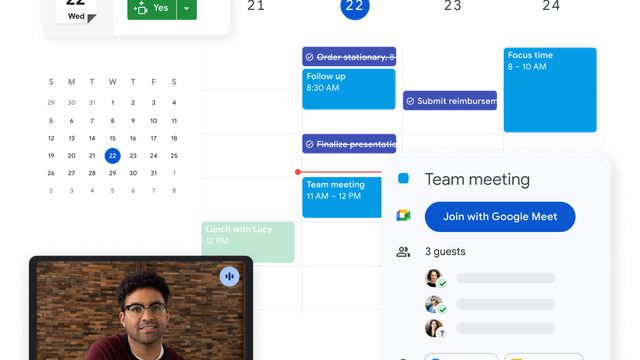This screenshot has height=360, width=640.
Task: Open the Team meeting 11 AM event block
Action: point(342,197)
